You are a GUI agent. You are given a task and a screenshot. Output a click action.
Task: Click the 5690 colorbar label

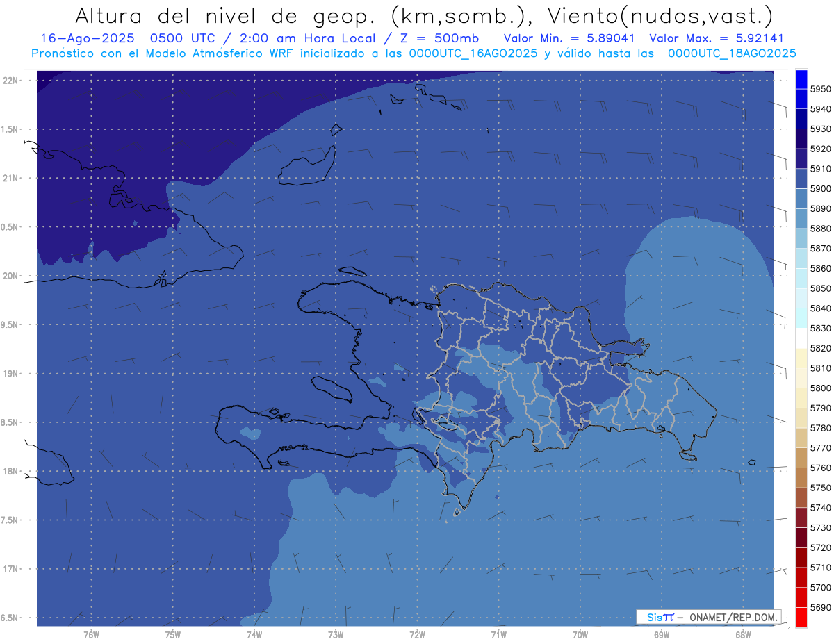tap(819, 607)
